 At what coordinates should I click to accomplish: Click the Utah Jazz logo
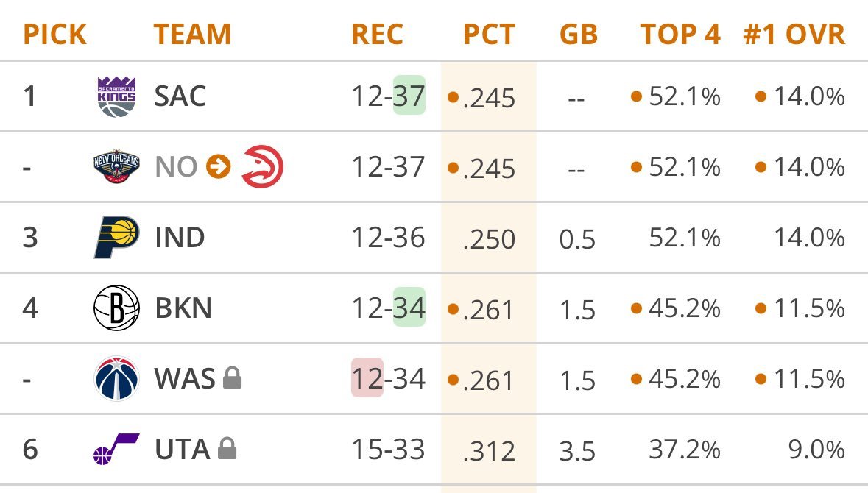[116, 449]
